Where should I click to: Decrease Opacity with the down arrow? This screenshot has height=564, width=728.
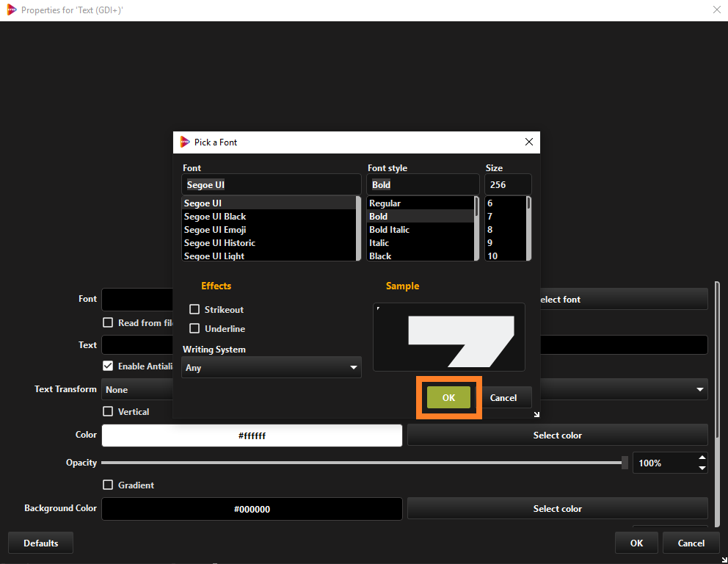[702, 468]
